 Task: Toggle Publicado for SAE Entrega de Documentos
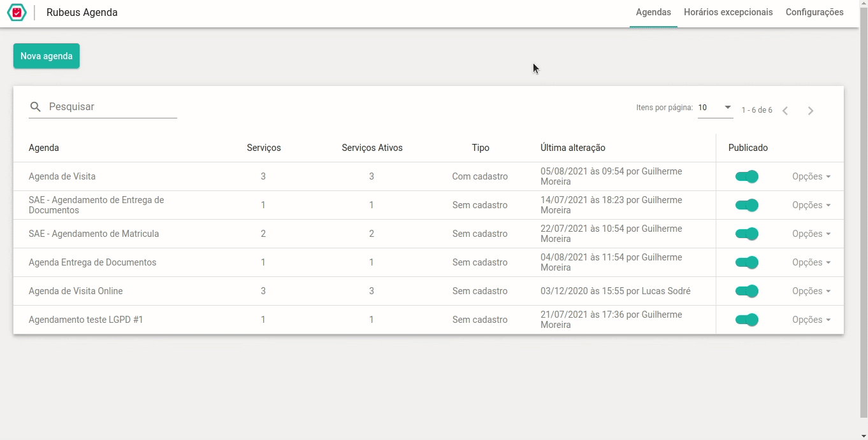coord(747,205)
